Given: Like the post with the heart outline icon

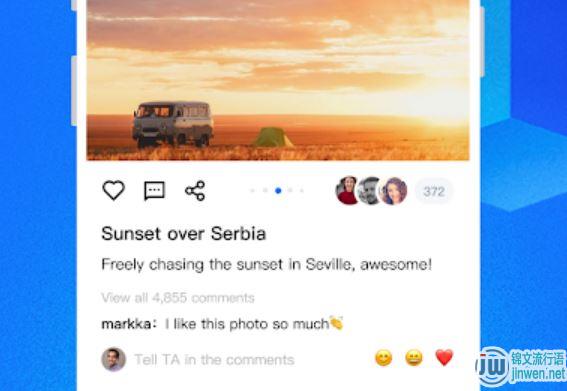Looking at the screenshot, I should click(114, 190).
